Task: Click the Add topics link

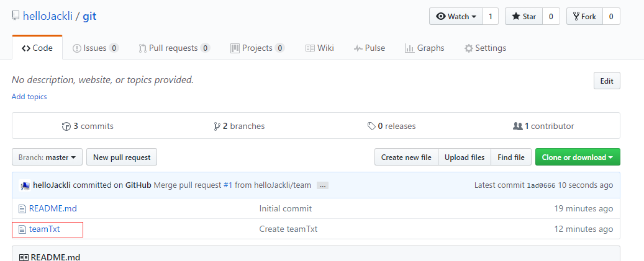Action: 29,97
